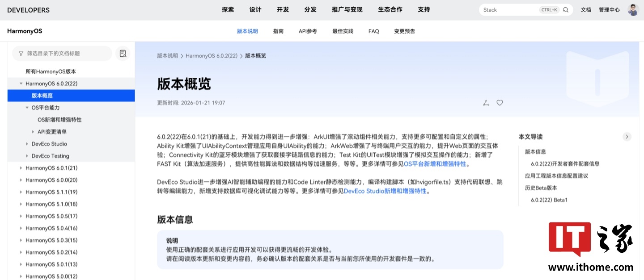This screenshot has width=644, height=280.
Task: Open HarmonyOS 5.0.1(13) in the sidebar
Action: point(51,264)
